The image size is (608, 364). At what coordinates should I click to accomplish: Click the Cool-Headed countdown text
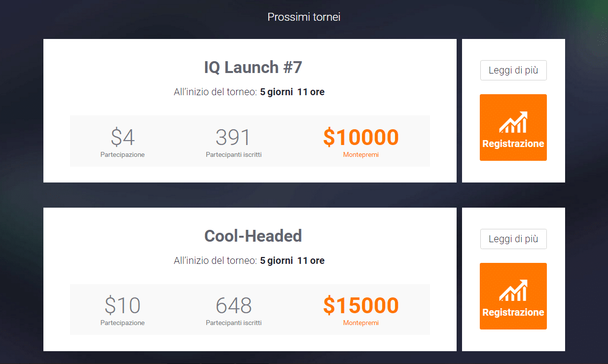(x=249, y=261)
